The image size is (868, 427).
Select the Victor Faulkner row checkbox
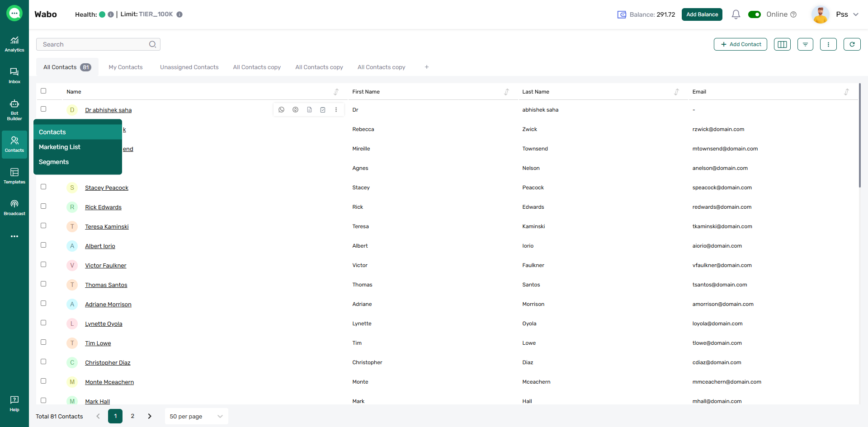[x=43, y=264]
